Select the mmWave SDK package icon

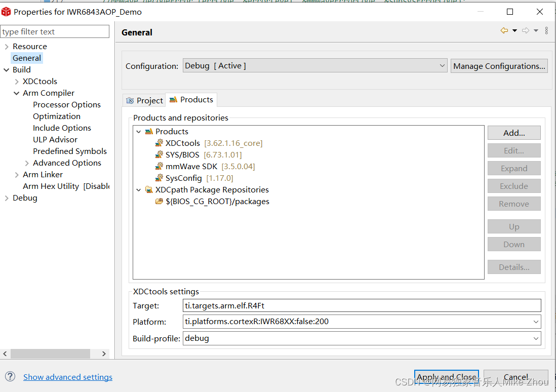[158, 166]
